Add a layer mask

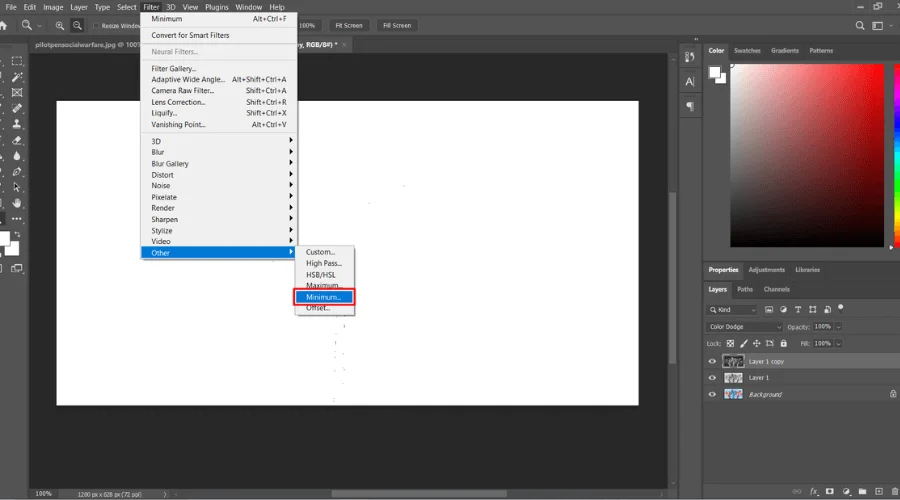point(829,491)
